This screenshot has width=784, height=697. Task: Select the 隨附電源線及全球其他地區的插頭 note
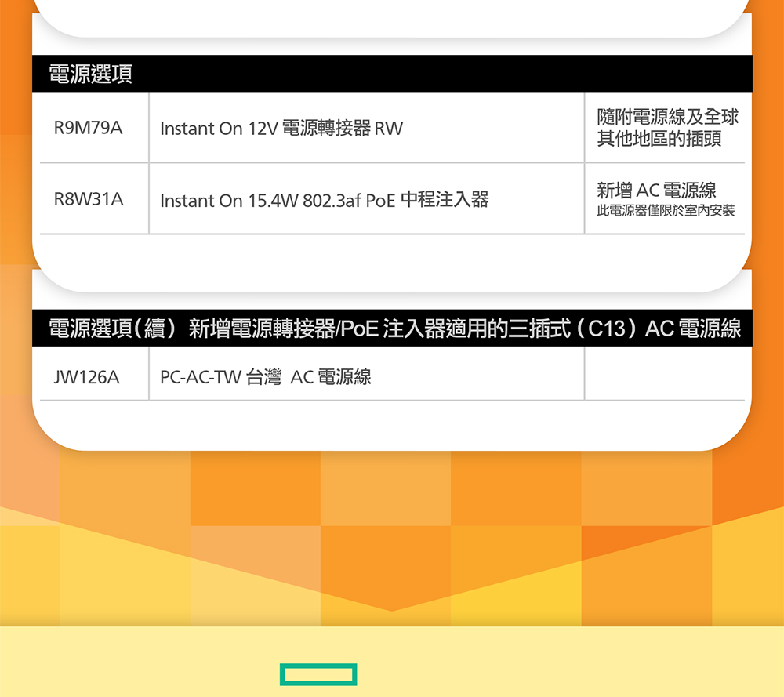point(667,128)
